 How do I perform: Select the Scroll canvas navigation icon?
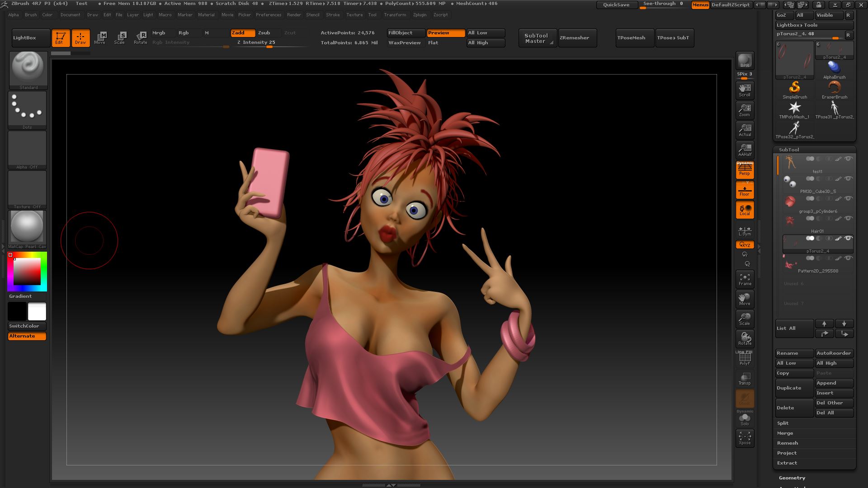[x=745, y=89]
